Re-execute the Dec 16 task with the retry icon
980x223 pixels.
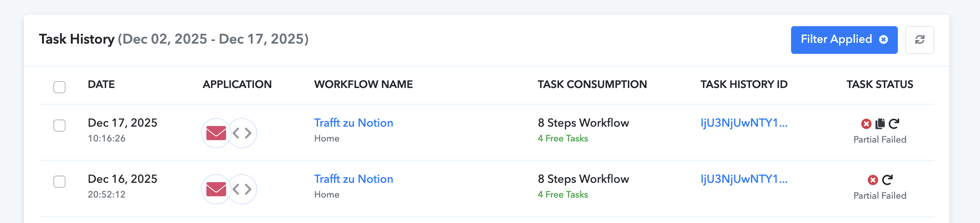887,179
